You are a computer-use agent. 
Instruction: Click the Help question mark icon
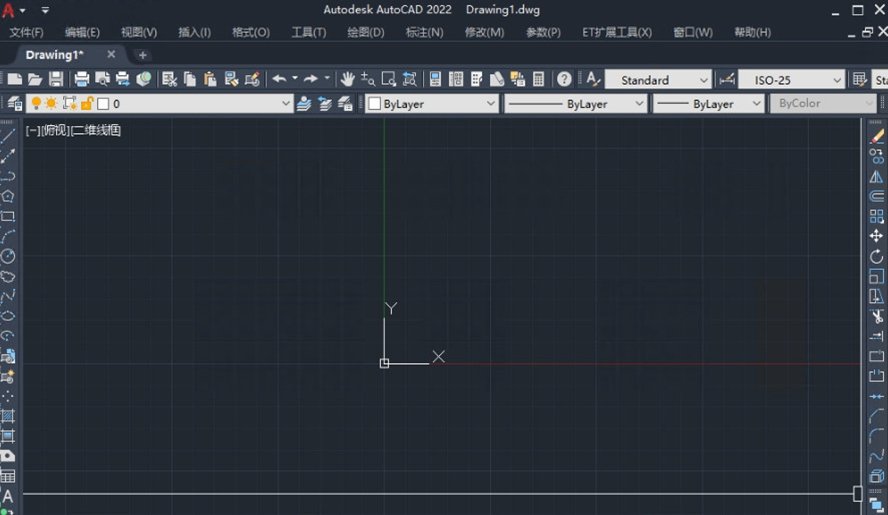[x=564, y=79]
